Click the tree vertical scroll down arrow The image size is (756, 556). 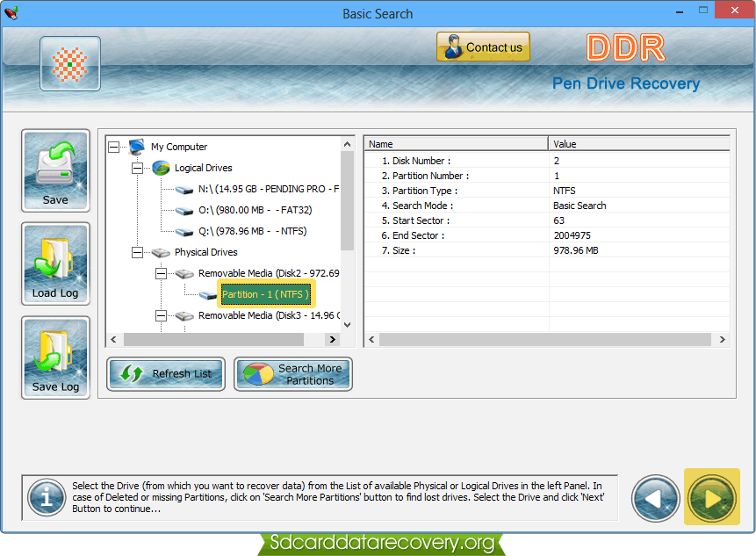[347, 325]
